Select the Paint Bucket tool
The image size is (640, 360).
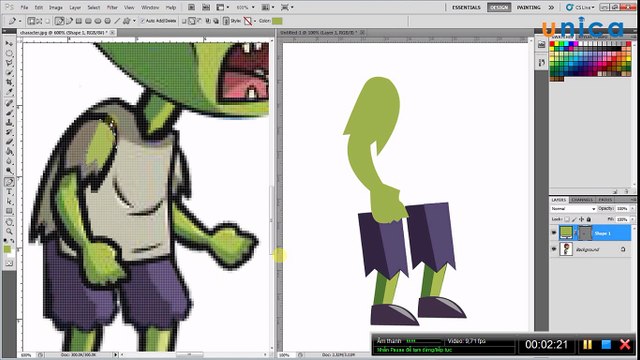[x=9, y=152]
